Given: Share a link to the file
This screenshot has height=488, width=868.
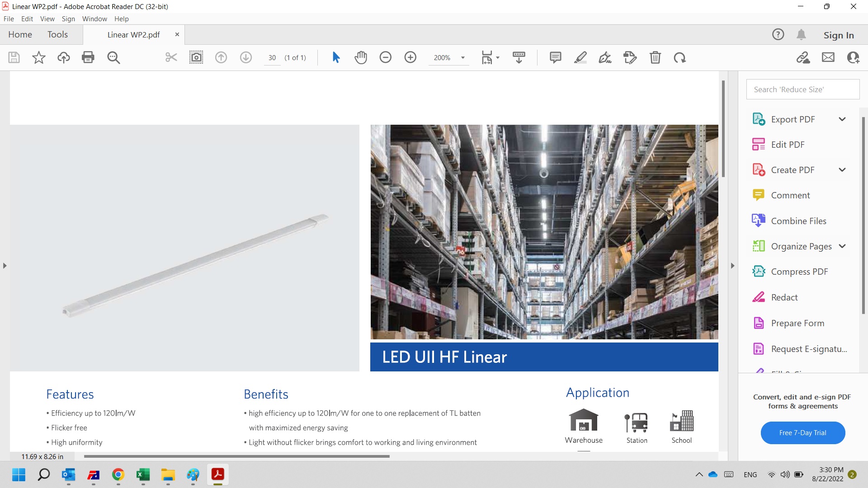Looking at the screenshot, I should [x=803, y=57].
